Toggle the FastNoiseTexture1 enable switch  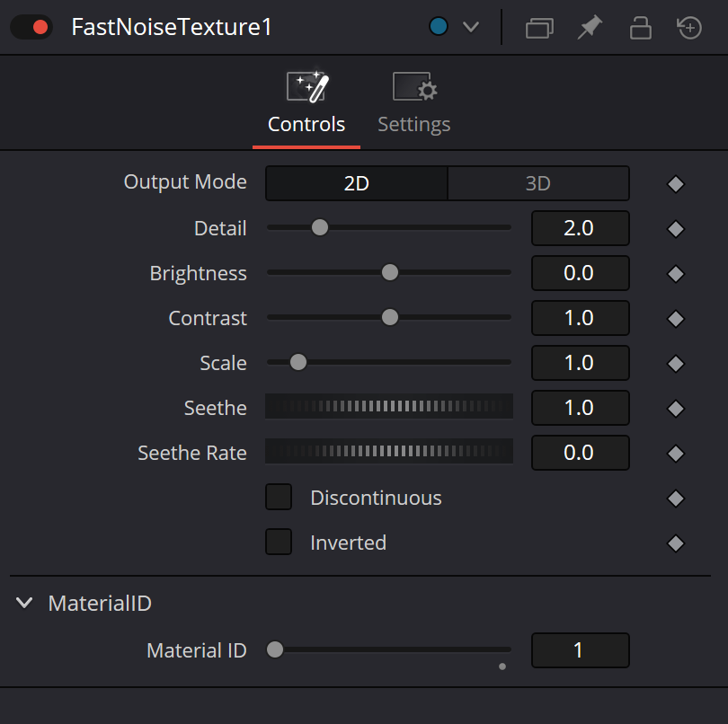[x=31, y=27]
